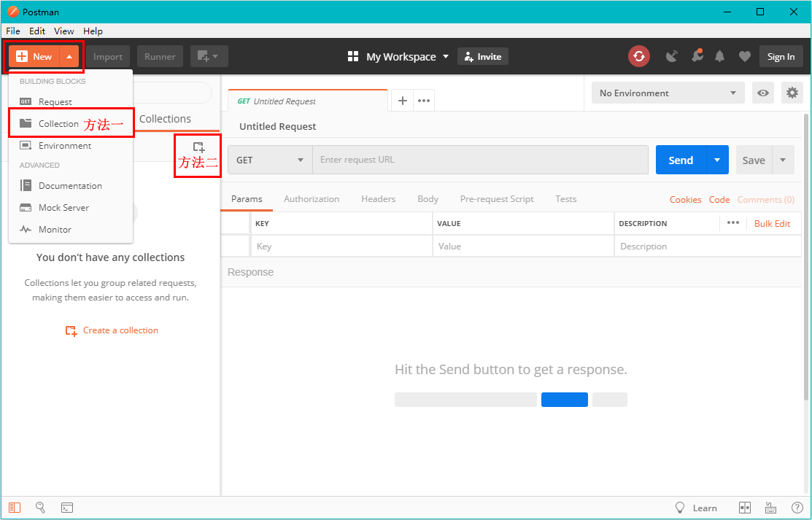This screenshot has height=520, width=812.
Task: Select Monitor in the New menu
Action: (71, 230)
